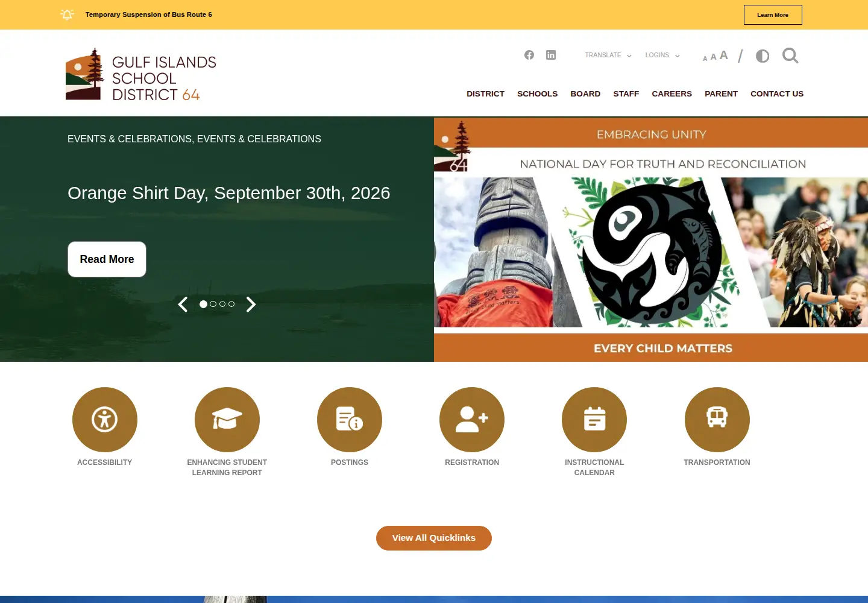This screenshot has height=603, width=868.
Task: Select the third carousel slide dot
Action: point(222,305)
